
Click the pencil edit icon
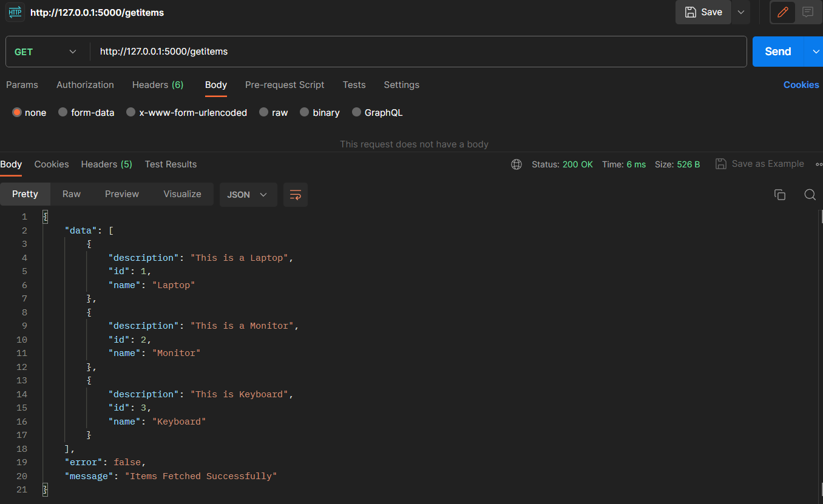pos(783,12)
